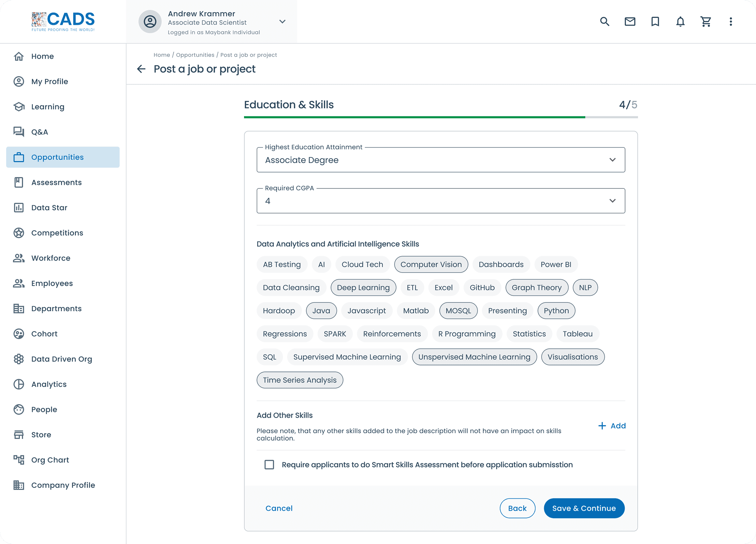Click the Opportunities breadcrumb link
Screen dimensions: 756x544
pyautogui.click(x=195, y=55)
